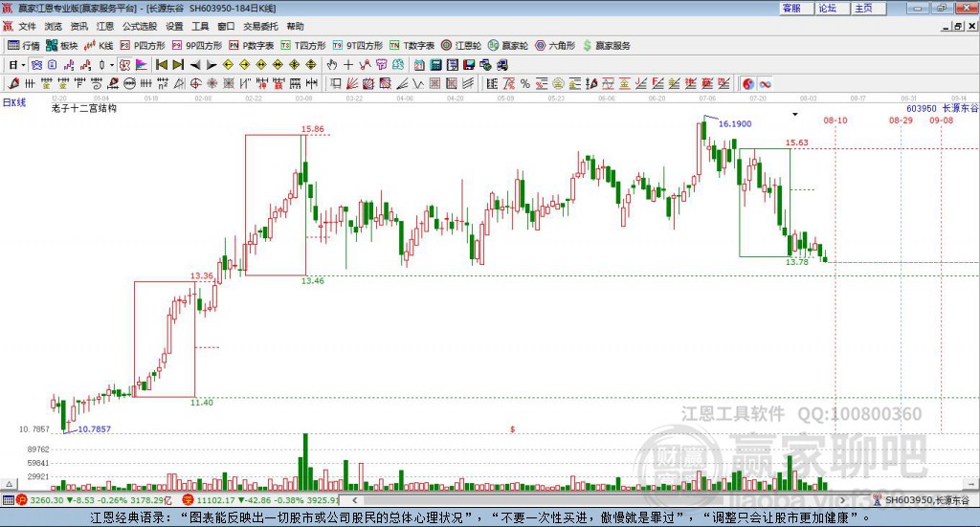980x527 pixels.
Task: Open the P四方形 square tool
Action: pos(143,46)
